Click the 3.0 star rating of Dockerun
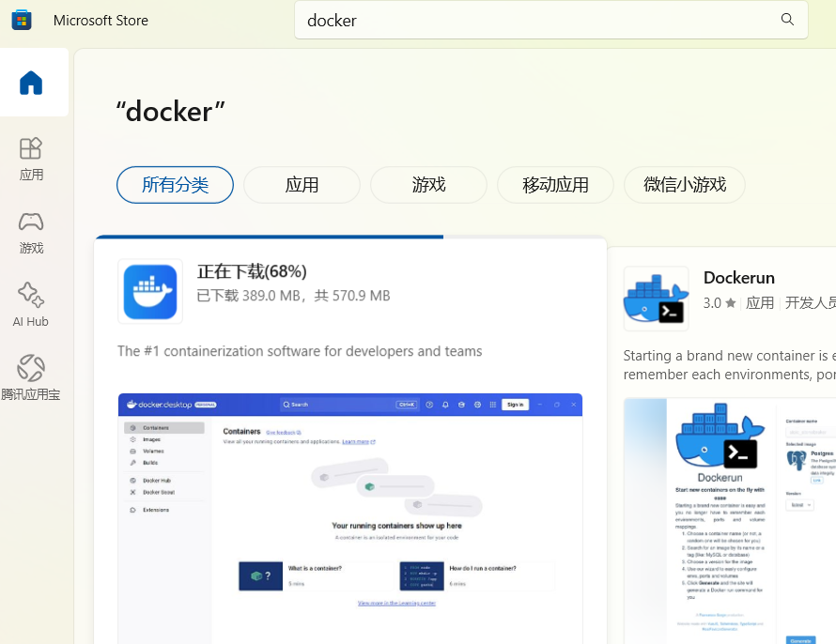This screenshot has height=644, width=836. 720,303
